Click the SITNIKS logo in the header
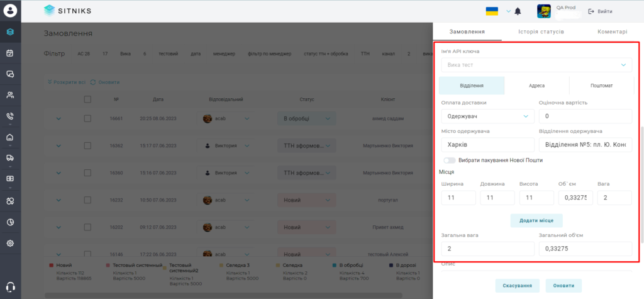 click(x=67, y=11)
